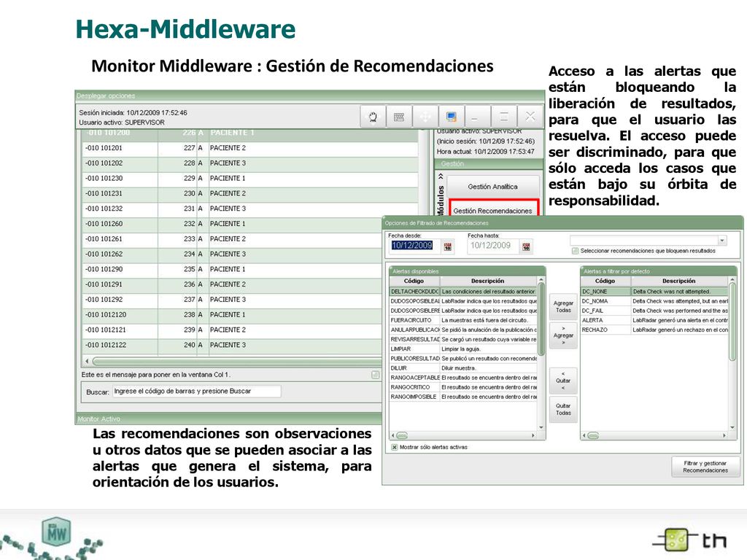Select patient row -010 101232
The image size is (747, 560).
(x=250, y=209)
